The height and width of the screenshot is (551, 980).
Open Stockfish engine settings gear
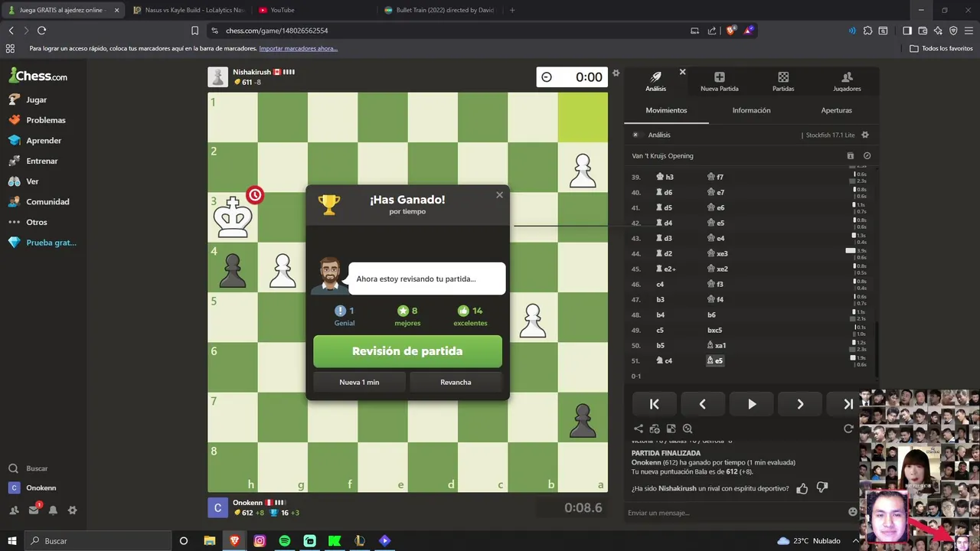point(865,135)
